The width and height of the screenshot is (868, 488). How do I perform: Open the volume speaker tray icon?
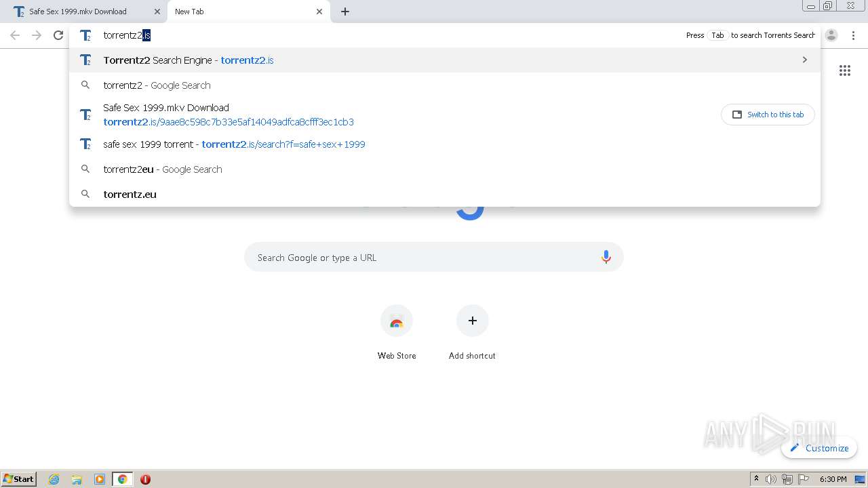tap(771, 479)
